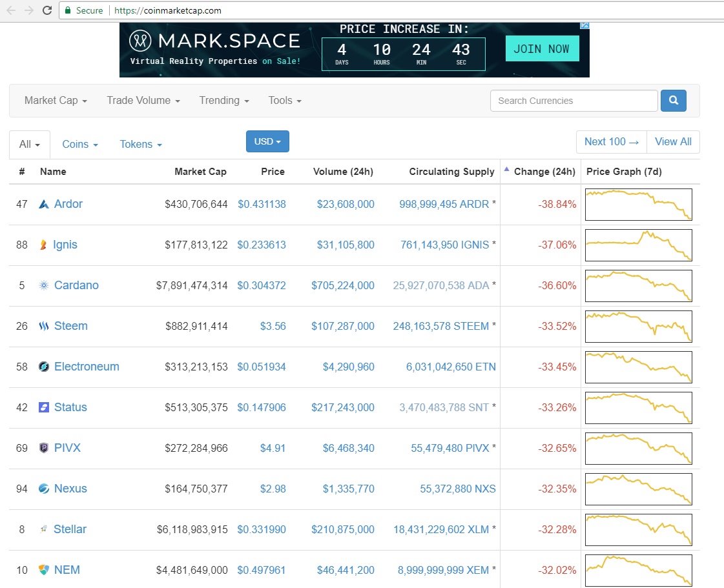Sort by the Price column header
The height and width of the screenshot is (588, 724).
pyautogui.click(x=273, y=172)
